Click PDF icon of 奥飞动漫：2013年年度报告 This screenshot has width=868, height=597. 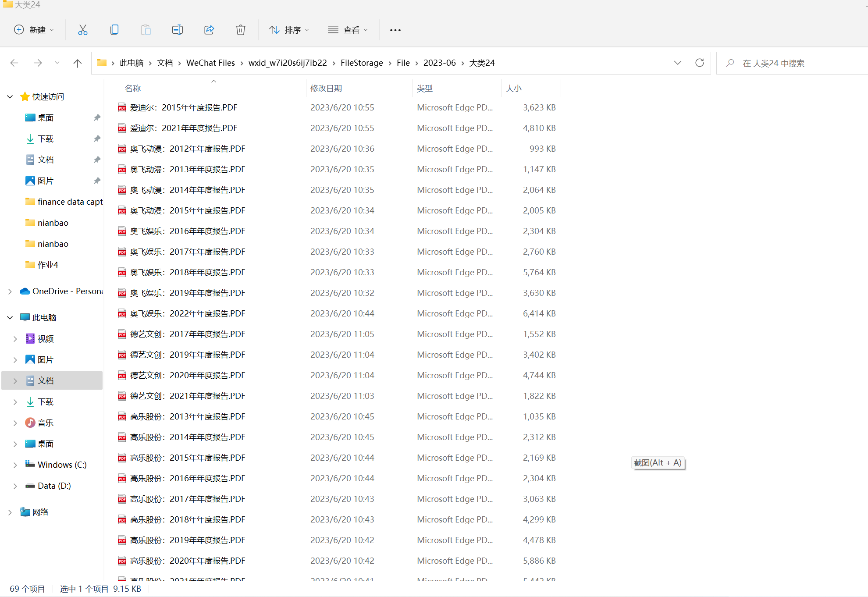coord(122,170)
